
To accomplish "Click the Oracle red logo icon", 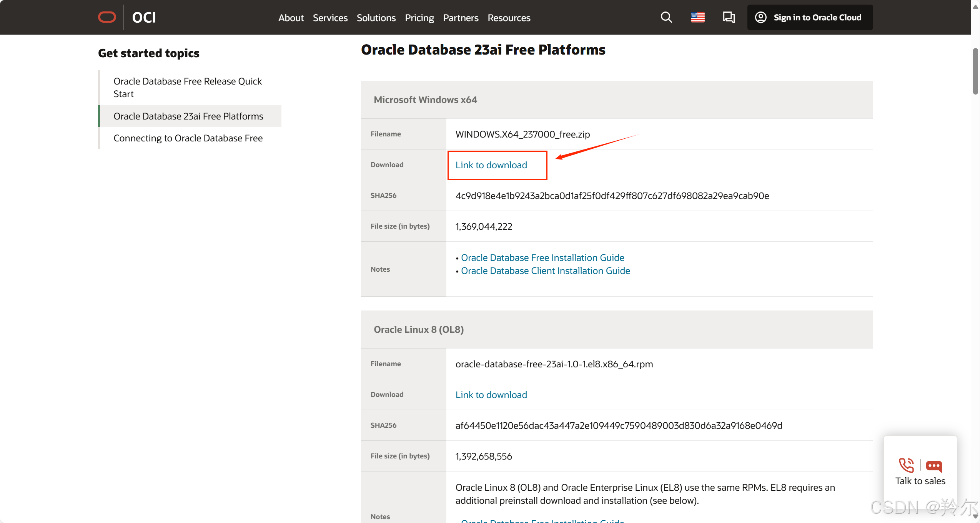I will click(107, 17).
